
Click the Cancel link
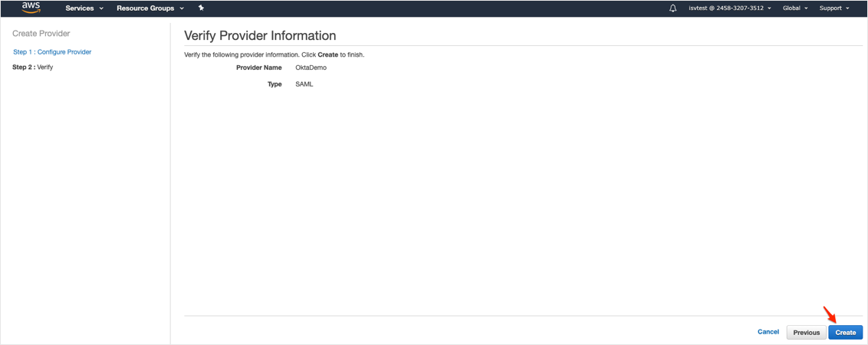(x=768, y=332)
